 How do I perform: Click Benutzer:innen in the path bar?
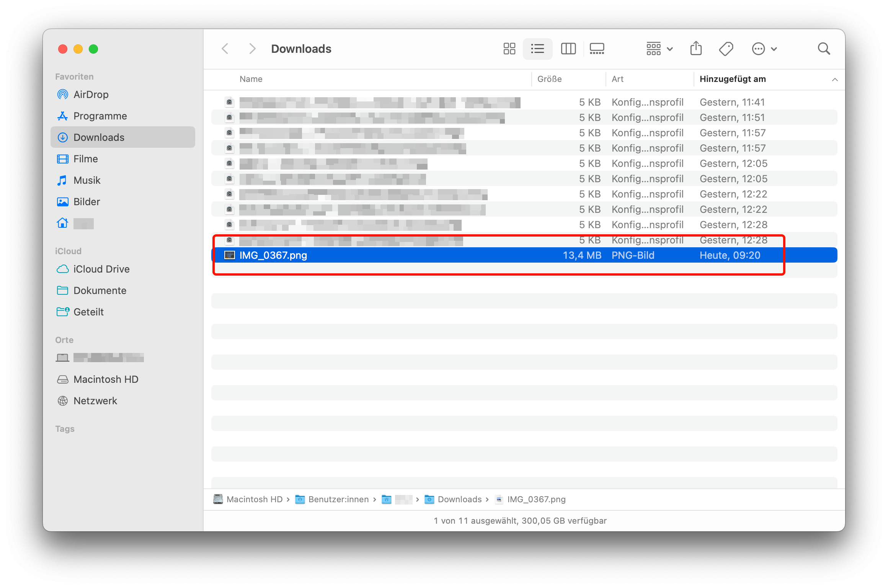point(338,499)
